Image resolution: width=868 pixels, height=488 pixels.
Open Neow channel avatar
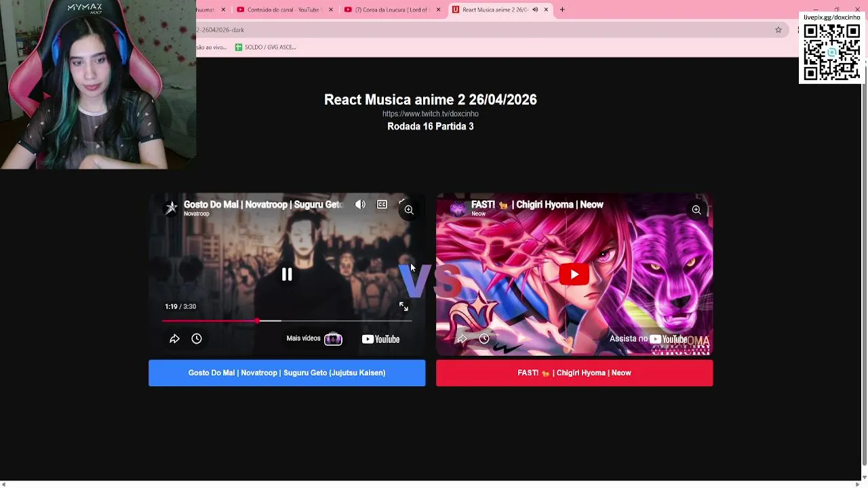(x=458, y=208)
